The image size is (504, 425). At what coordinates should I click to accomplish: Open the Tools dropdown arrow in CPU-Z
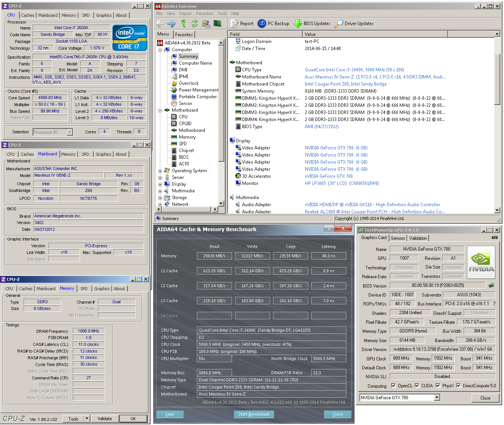(x=87, y=419)
